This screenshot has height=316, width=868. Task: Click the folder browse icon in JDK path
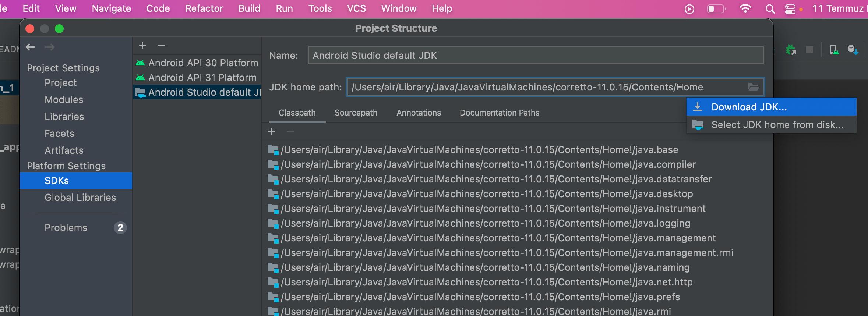click(x=754, y=87)
